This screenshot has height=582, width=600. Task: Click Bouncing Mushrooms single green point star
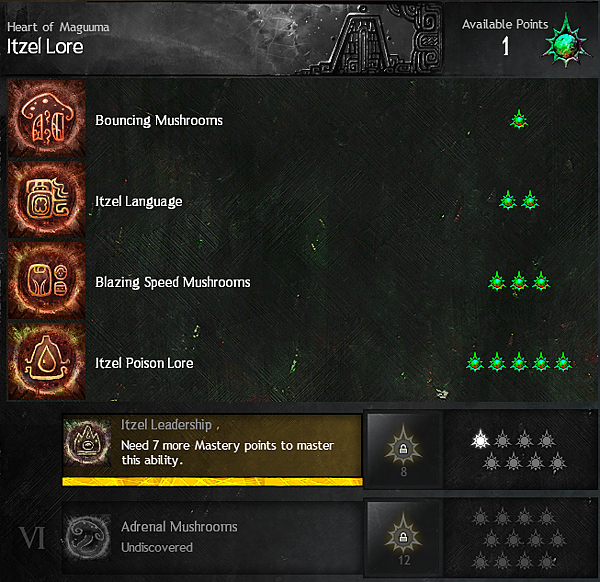[x=519, y=120]
